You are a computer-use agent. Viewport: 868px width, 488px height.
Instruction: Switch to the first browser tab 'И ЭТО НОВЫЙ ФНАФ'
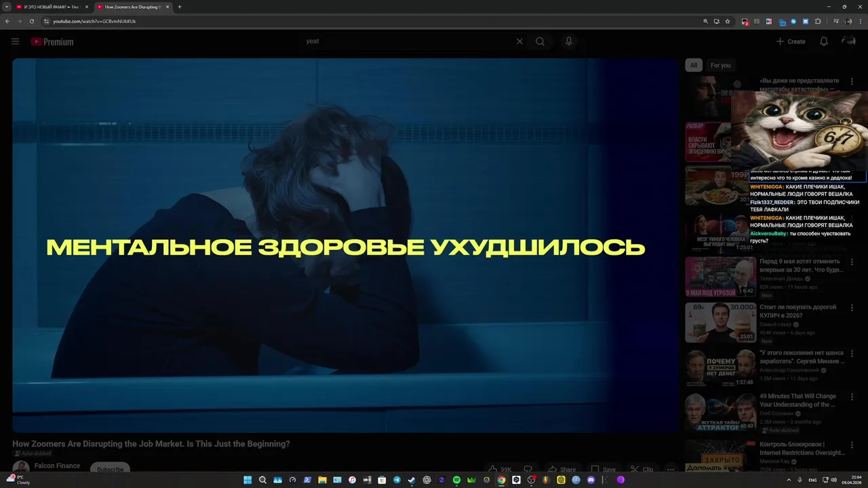click(x=52, y=7)
